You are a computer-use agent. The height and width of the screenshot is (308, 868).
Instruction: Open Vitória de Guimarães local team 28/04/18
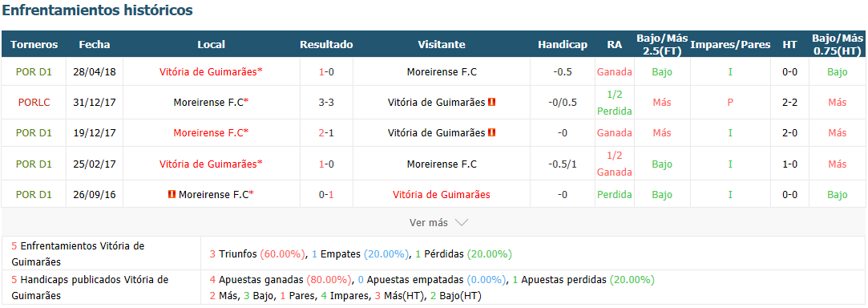211,71
